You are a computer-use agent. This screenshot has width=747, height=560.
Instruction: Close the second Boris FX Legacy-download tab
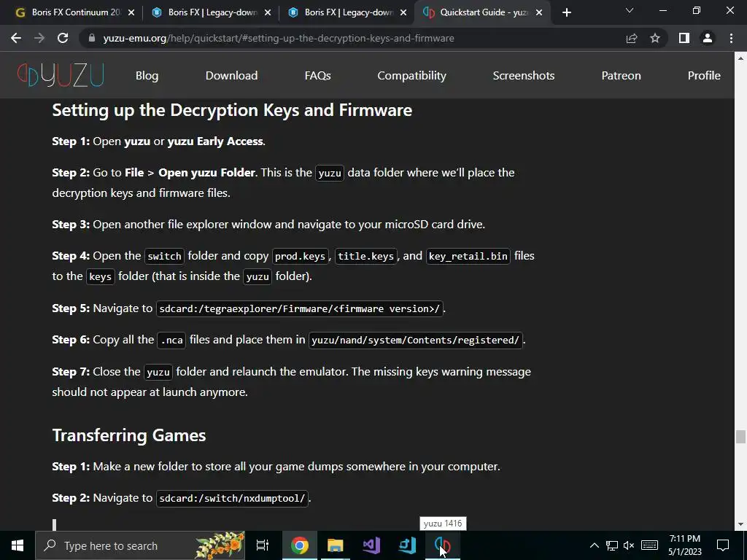point(403,13)
